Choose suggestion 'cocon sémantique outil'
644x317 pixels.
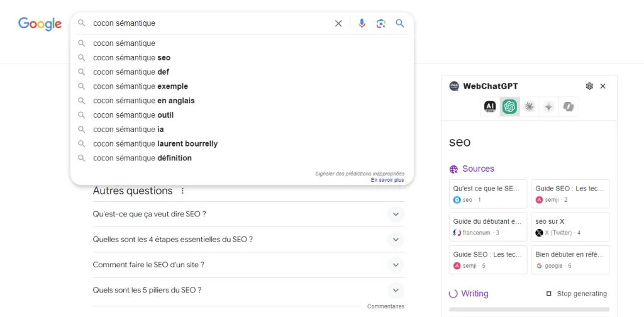pyautogui.click(x=242, y=115)
